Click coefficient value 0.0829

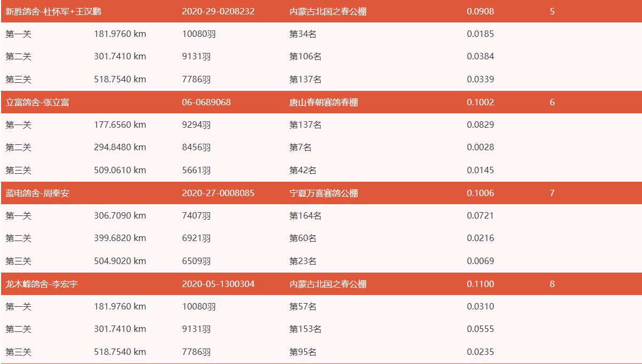(x=481, y=125)
